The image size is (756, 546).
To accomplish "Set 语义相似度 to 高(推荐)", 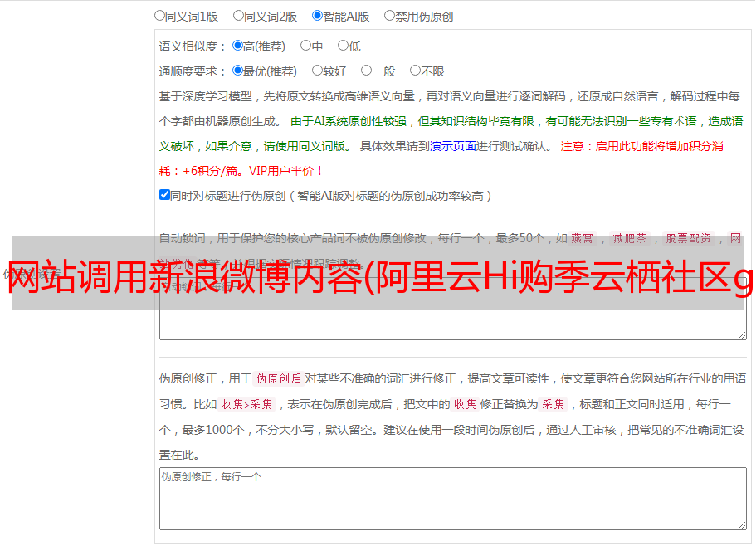I will [x=237, y=46].
